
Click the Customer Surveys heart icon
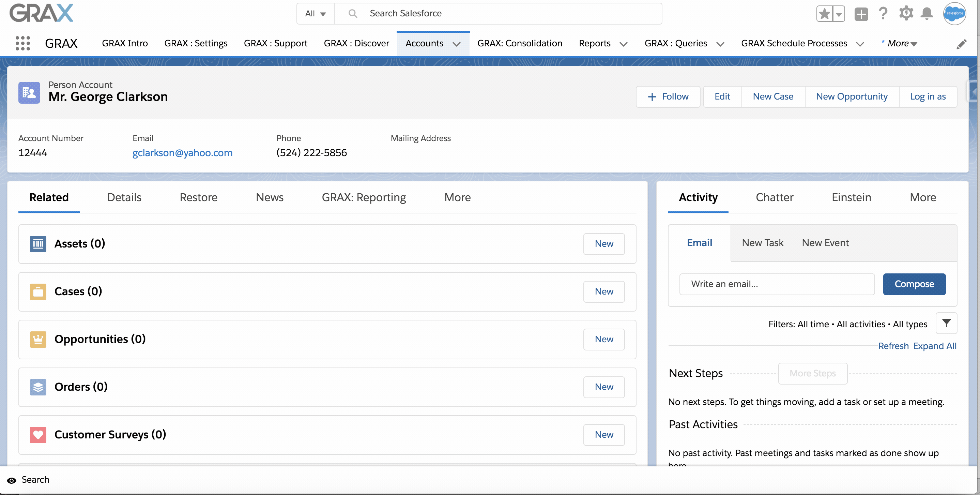(38, 435)
